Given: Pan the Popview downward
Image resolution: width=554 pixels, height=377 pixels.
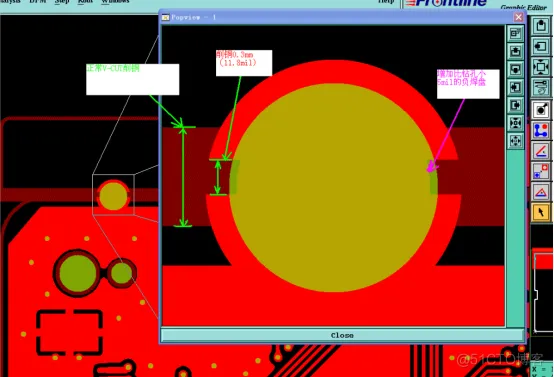Looking at the screenshot, I should click(515, 69).
